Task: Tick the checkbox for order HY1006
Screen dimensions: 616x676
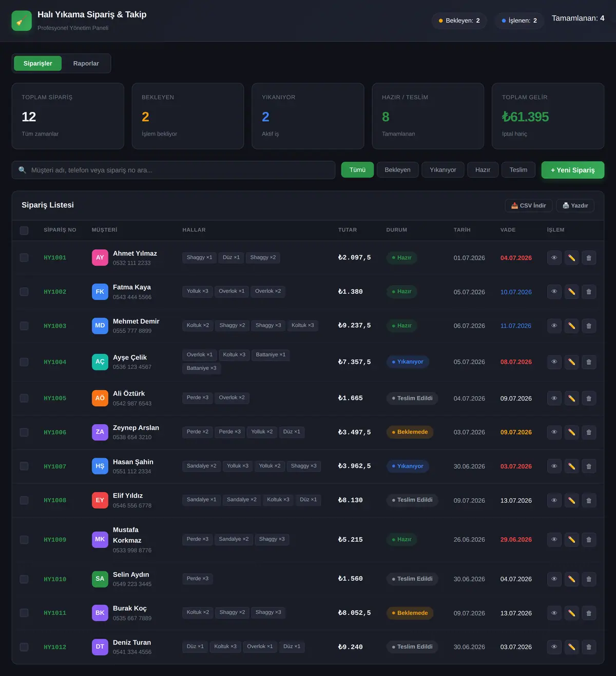Action: (24, 433)
